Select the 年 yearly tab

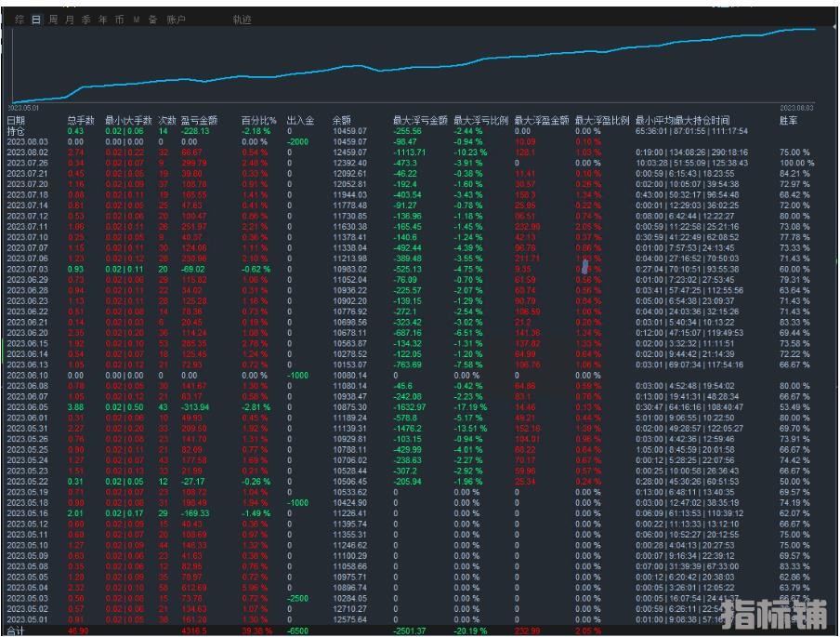pos(103,20)
